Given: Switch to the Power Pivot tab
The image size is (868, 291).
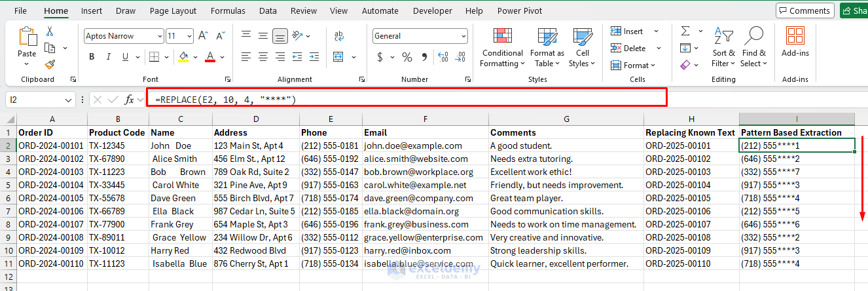Looking at the screenshot, I should coord(519,10).
